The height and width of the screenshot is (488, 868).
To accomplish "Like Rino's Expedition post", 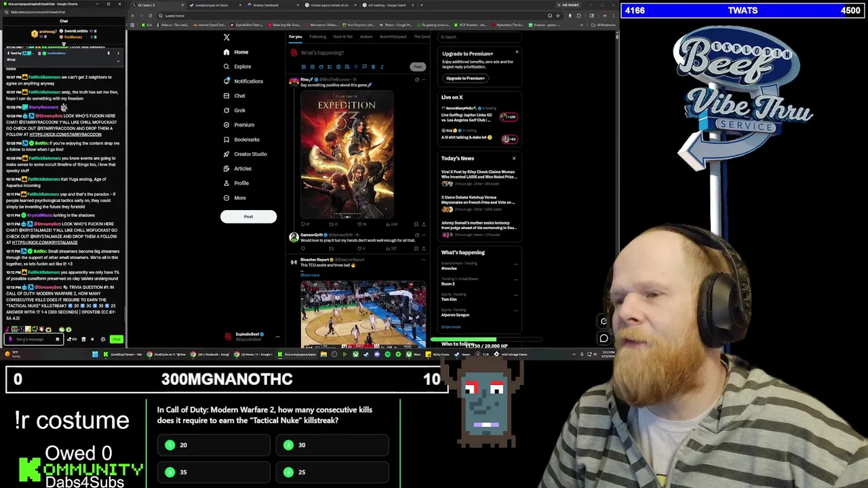I will click(361, 224).
